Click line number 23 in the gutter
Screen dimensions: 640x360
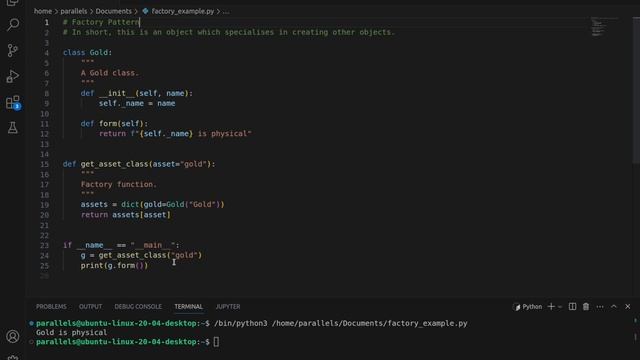[x=44, y=245]
